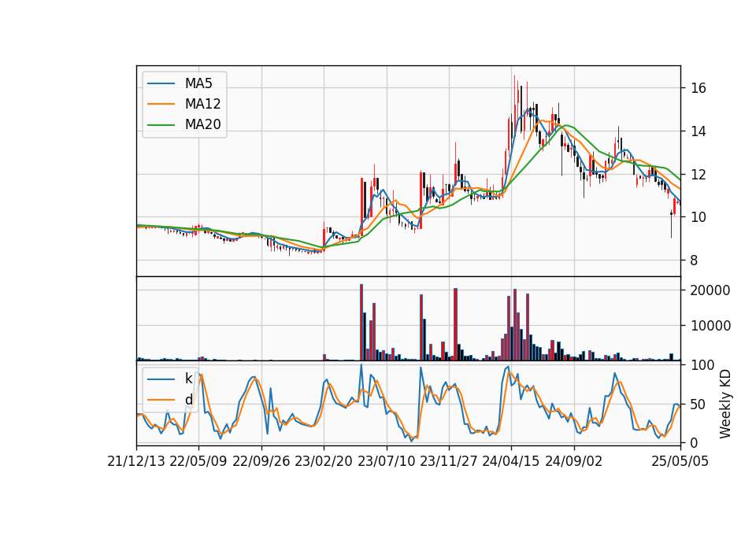Viewport: 756px width, 543px height.
Task: Click the 24/09/02 date label
Action: point(574,461)
